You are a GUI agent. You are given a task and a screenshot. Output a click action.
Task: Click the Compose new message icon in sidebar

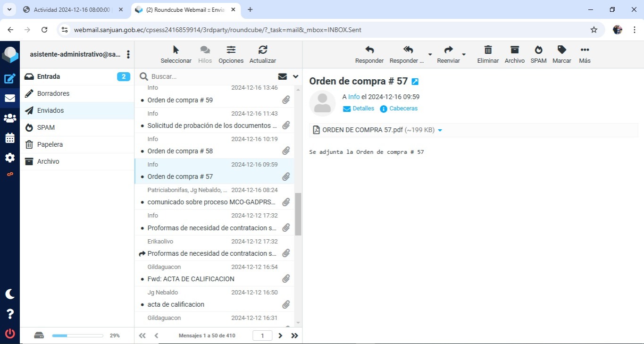point(9,79)
